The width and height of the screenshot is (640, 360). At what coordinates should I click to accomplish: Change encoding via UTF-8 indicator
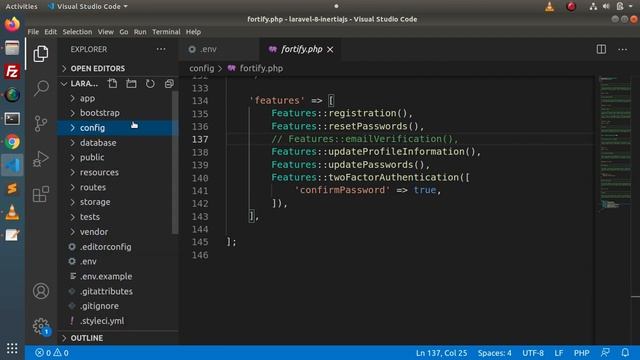coord(533,353)
